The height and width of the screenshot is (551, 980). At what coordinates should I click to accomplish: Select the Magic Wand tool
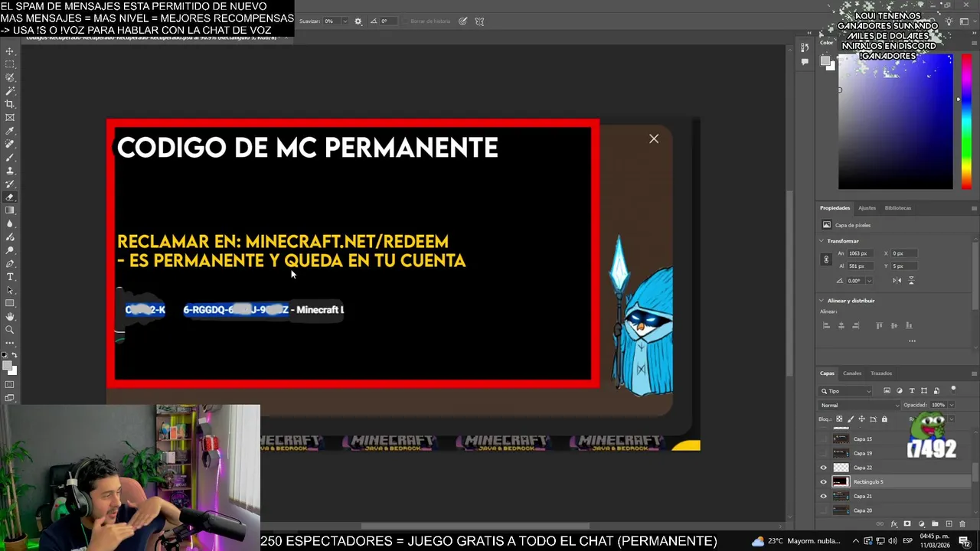[10, 90]
